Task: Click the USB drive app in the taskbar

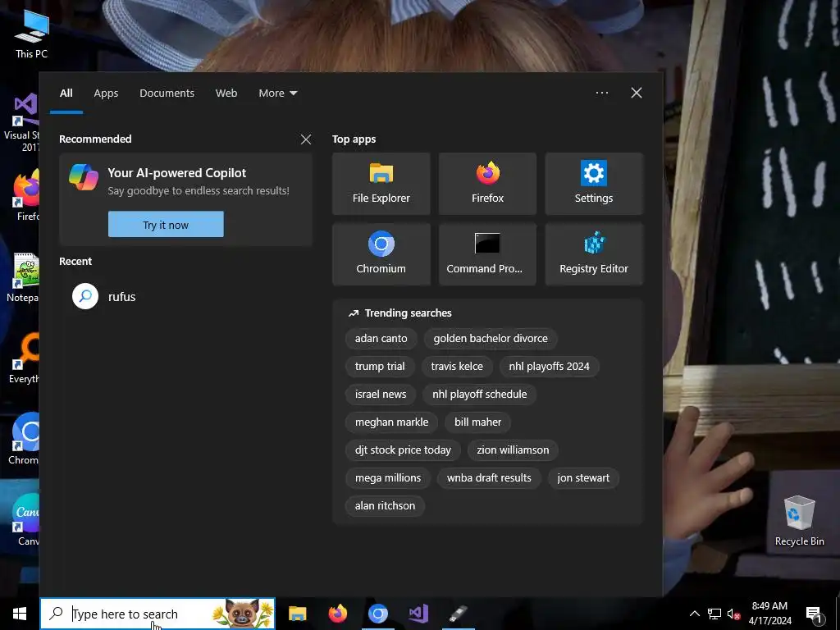Action: pyautogui.click(x=459, y=614)
